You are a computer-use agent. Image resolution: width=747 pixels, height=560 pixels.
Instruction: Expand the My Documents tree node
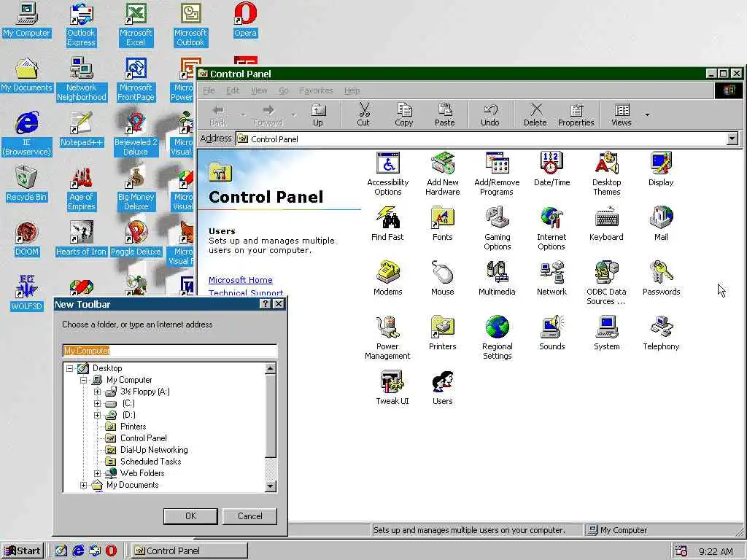(x=83, y=485)
